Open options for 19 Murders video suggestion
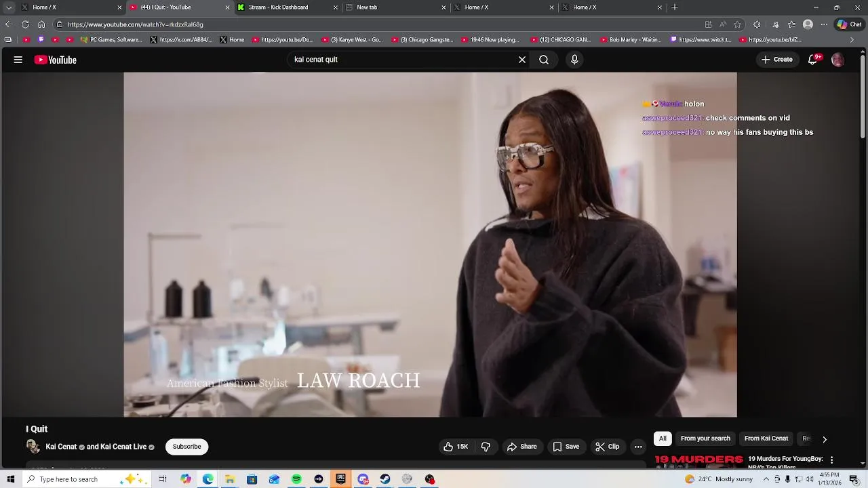This screenshot has height=488, width=868. [831, 460]
